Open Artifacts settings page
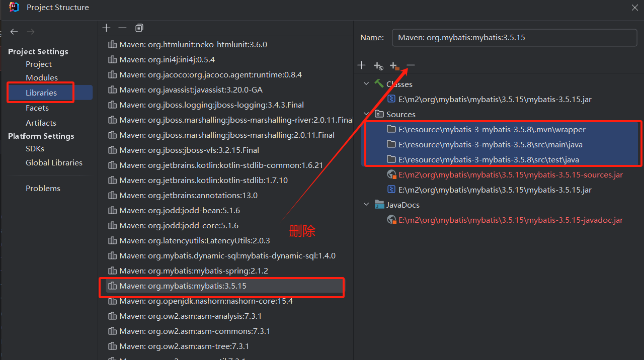Screen dimensions: 644x360 click(x=41, y=123)
